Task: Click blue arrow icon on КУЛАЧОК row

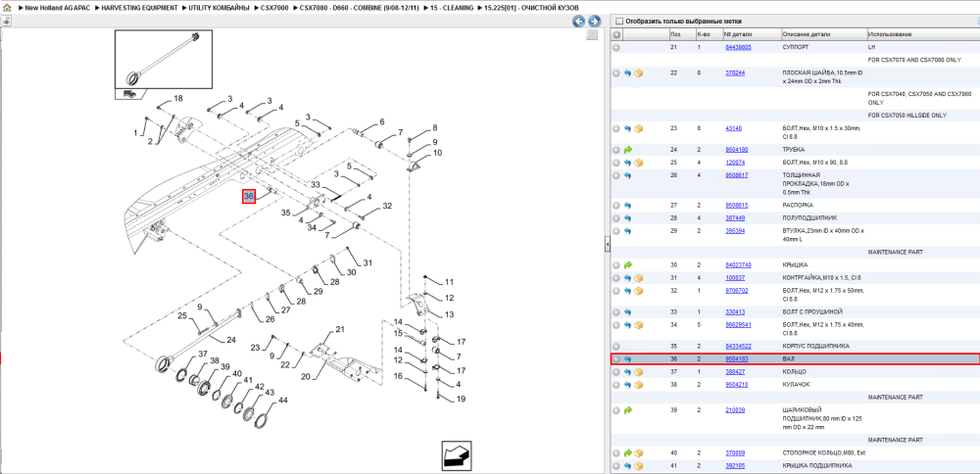Action: [627, 385]
